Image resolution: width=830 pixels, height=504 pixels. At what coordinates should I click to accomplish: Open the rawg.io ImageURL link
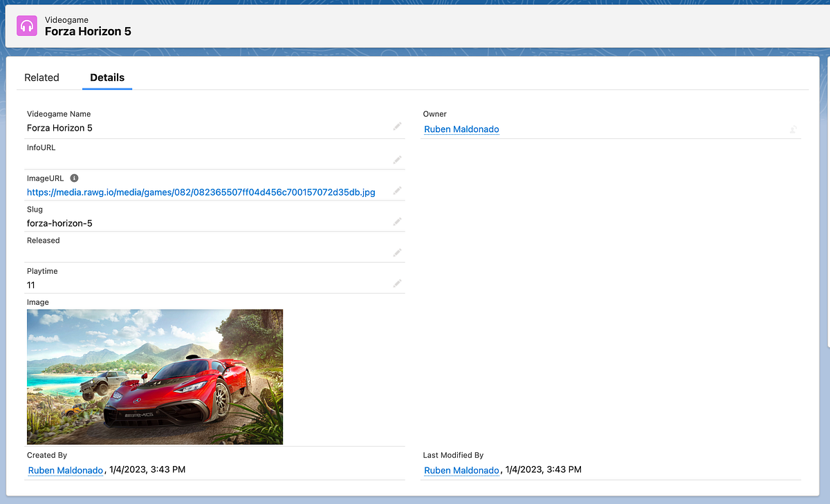click(201, 192)
